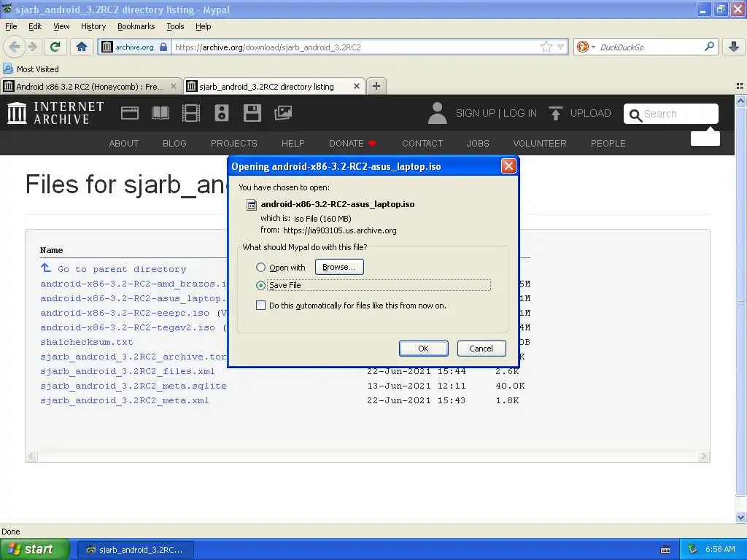
Task: Click OK in the download dialog
Action: [x=423, y=349]
